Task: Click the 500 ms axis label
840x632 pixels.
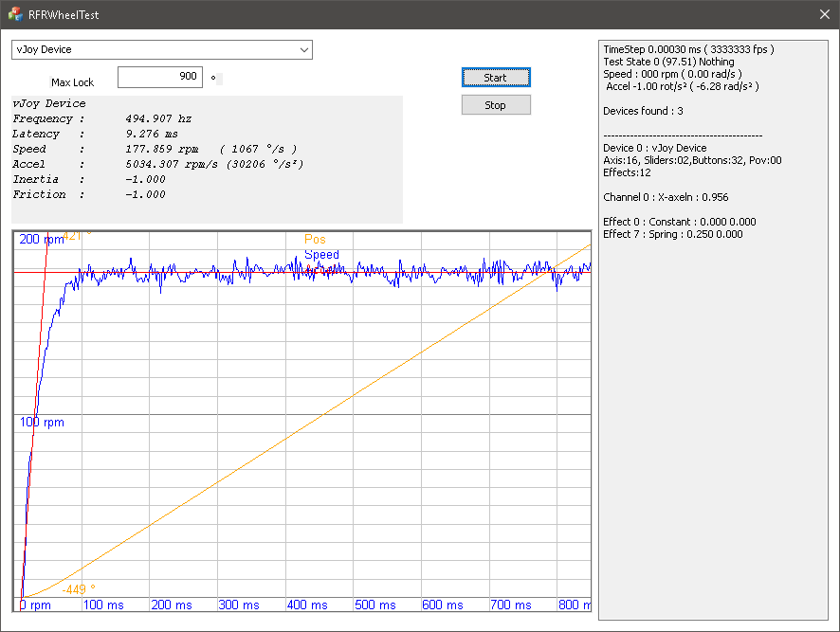Action: tap(375, 605)
